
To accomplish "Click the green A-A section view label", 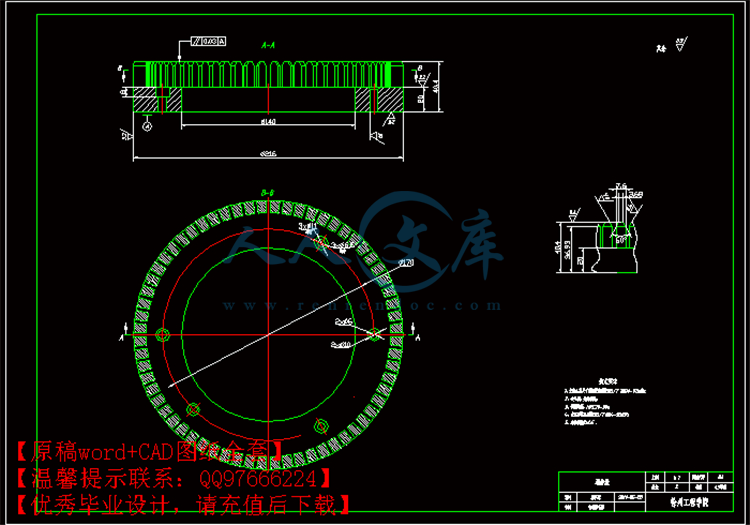I will pyautogui.click(x=268, y=45).
